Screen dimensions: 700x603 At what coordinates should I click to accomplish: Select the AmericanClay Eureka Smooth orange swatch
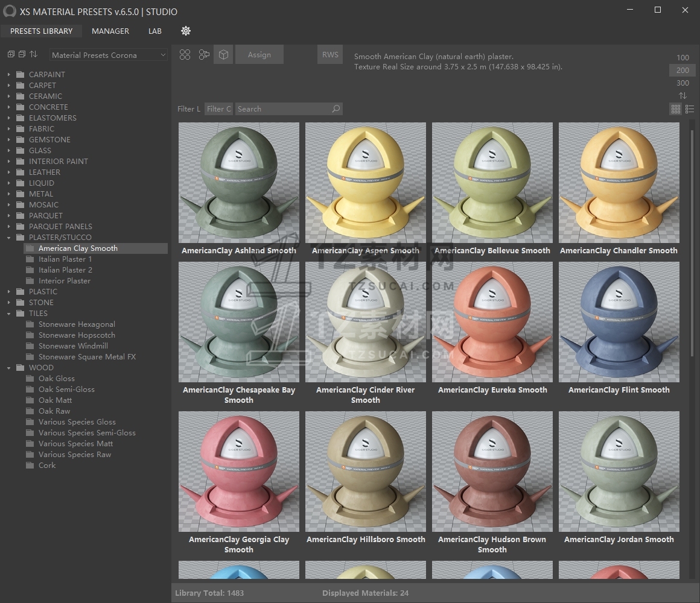tap(492, 322)
